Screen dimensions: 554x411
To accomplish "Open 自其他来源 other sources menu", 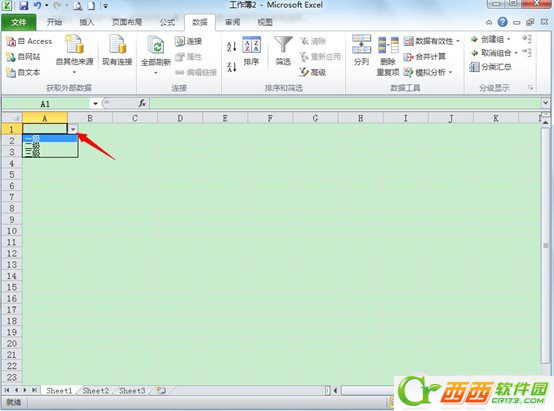I will point(75,54).
